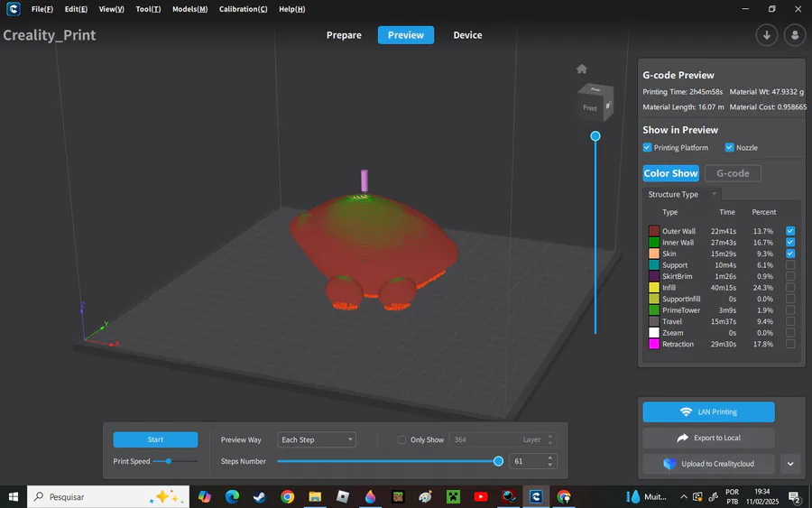Click Start preview button
Screen dimensions: 812x508
point(155,439)
